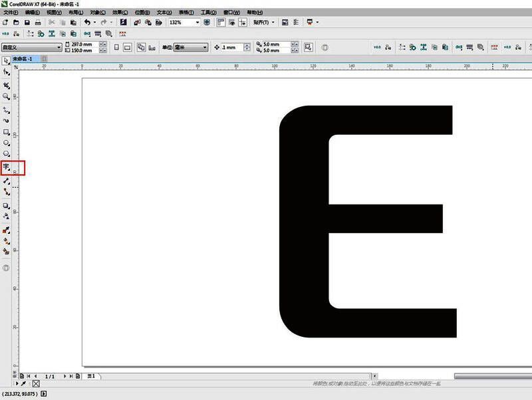
Task: Switch to the 页1 page tab
Action: coord(92,376)
